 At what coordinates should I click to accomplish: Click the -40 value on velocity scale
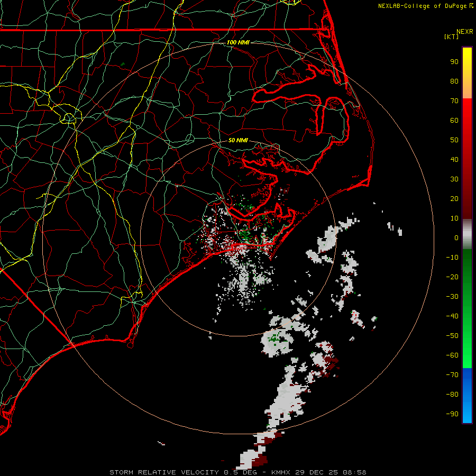click(452, 316)
